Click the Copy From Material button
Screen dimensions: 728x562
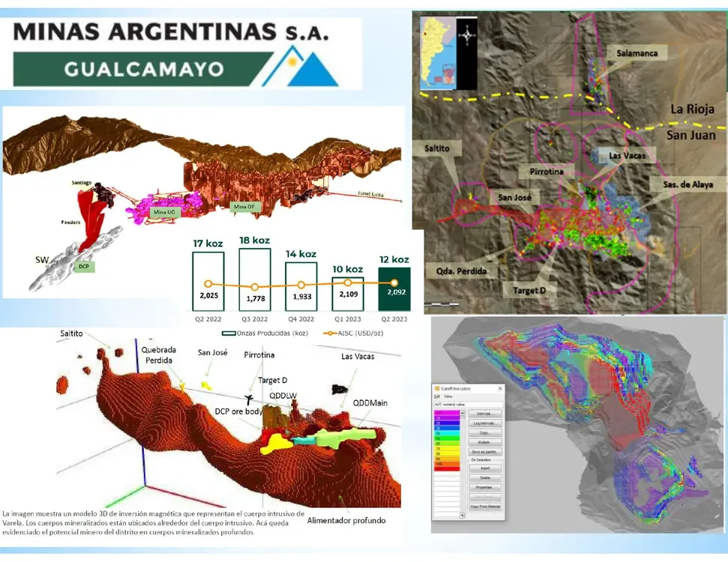(x=484, y=507)
